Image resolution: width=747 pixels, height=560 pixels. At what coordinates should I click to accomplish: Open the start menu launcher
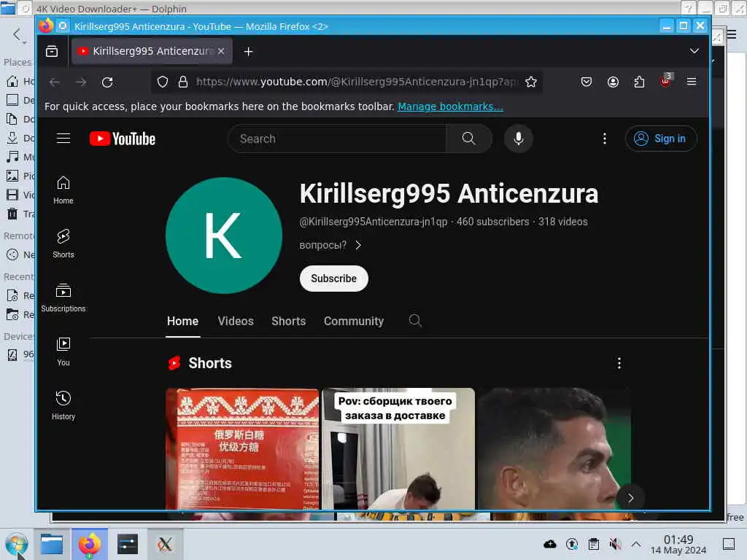[17, 544]
